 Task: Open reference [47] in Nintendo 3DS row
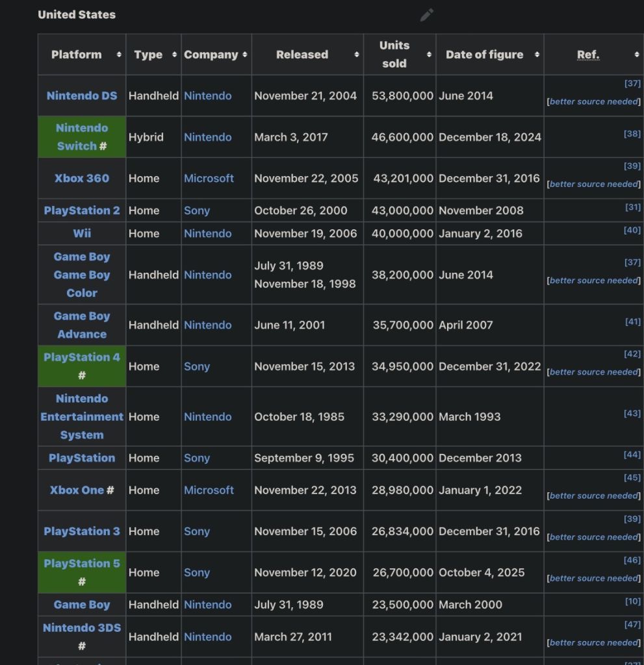(x=632, y=624)
